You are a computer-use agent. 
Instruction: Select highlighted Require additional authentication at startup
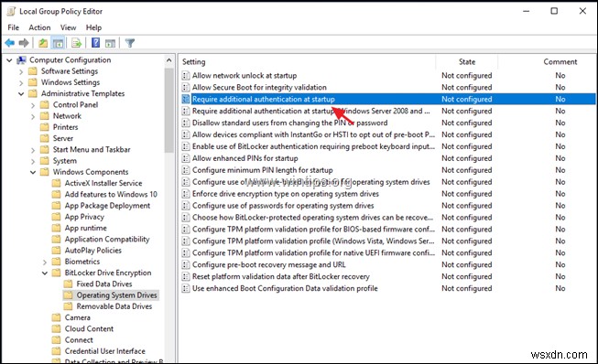(x=263, y=99)
